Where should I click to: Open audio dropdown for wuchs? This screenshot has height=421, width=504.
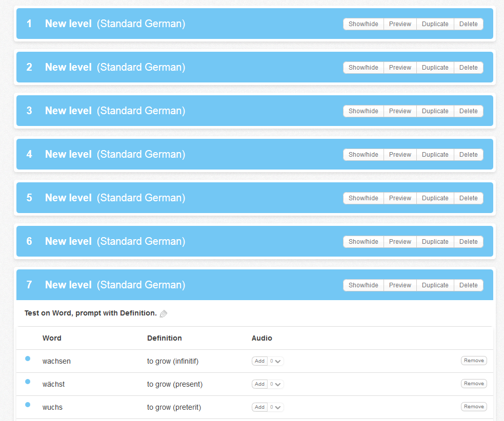point(276,407)
